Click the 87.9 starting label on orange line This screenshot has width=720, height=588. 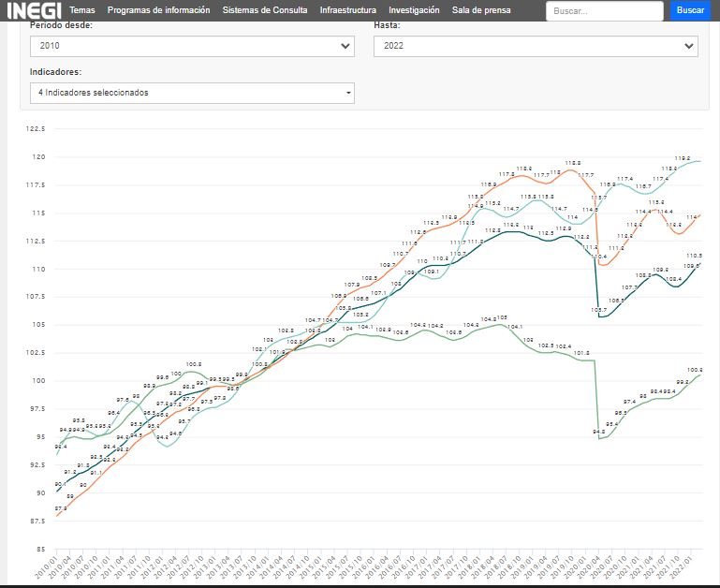(61, 508)
